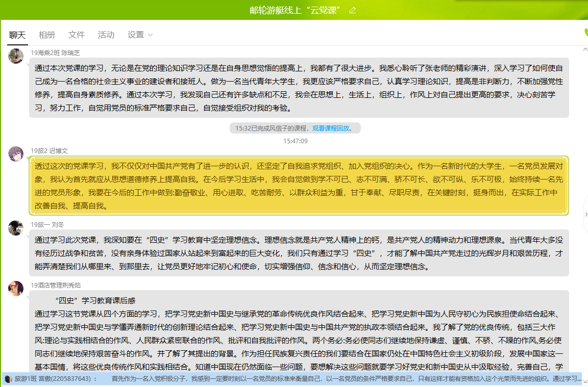Viewport: 588px width, 387px height.
Task: Click the 15:47:09 timestamp
Action: pos(296,141)
